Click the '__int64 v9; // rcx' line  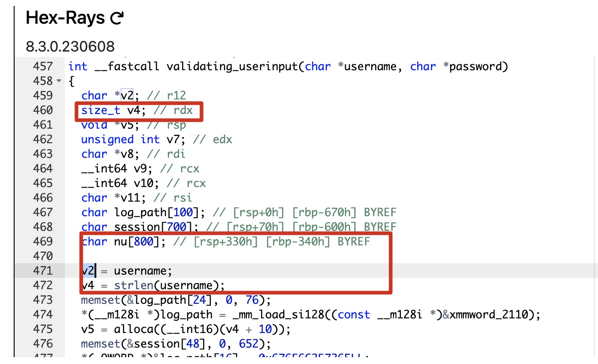[x=140, y=169]
